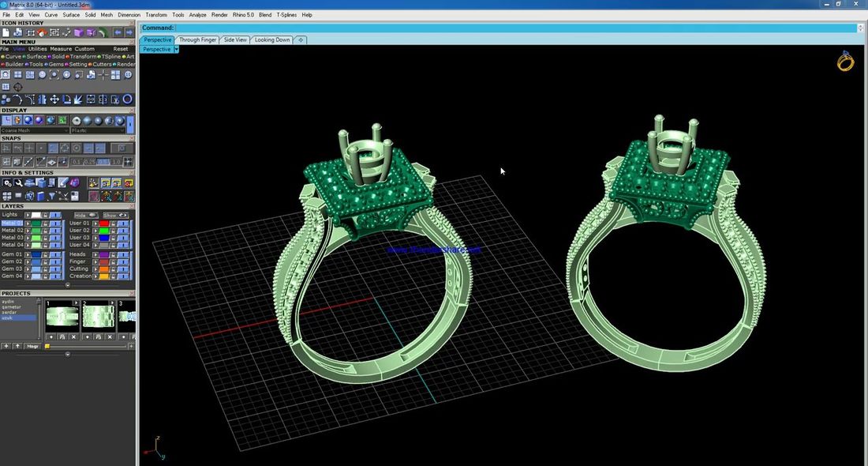Click the crosshair target icon in Main Menu

click(18, 87)
